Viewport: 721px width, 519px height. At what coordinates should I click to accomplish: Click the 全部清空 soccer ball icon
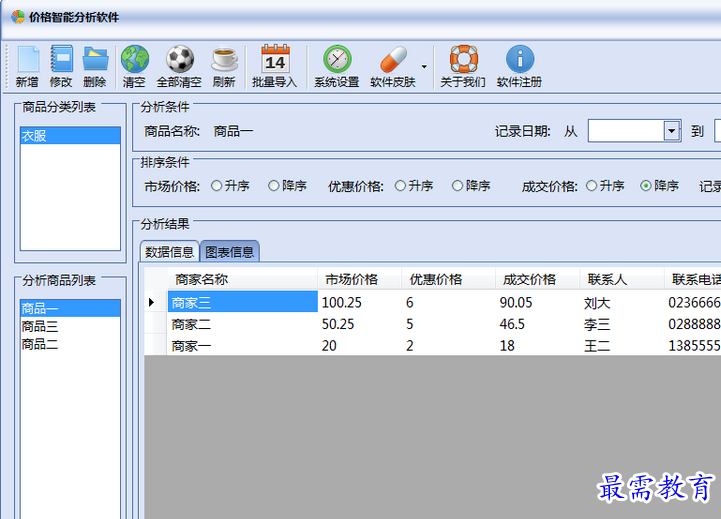(179, 59)
